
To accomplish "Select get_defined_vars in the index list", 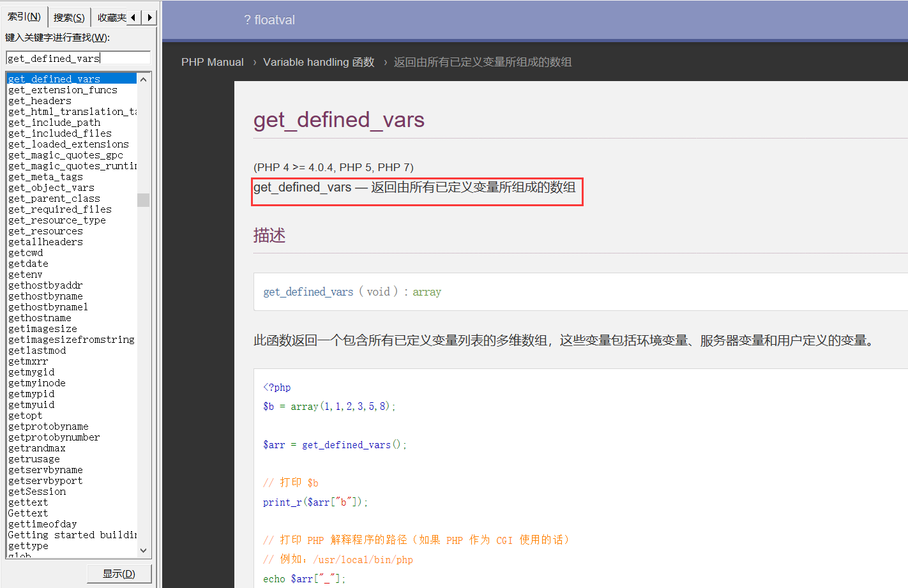I will click(x=72, y=79).
